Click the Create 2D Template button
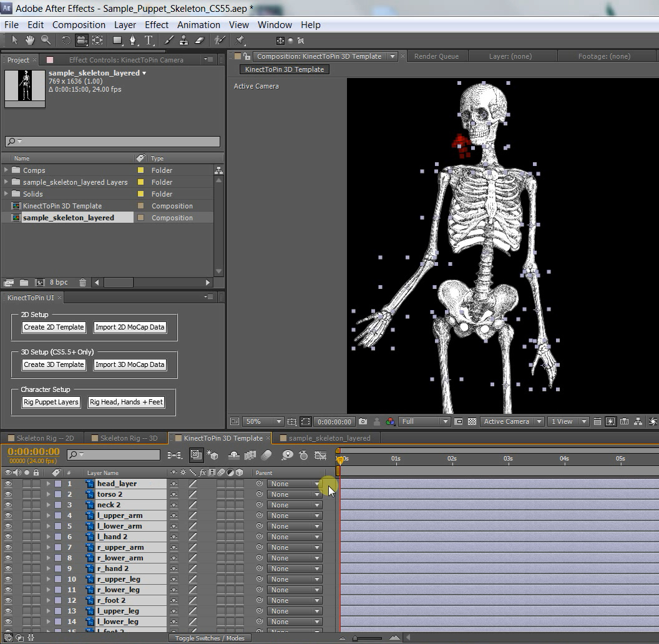 (54, 327)
